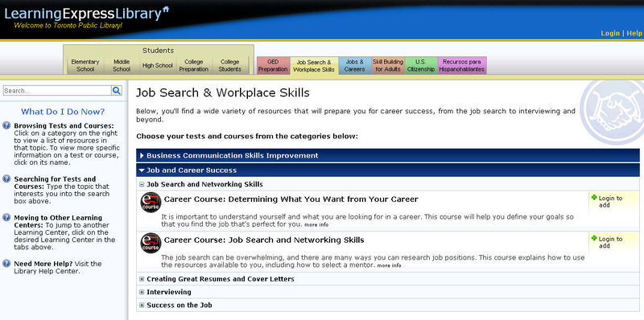Screen dimensions: 644x320
Task: Open Career Course: Job Search and Networking Skills title
Action: point(264,240)
